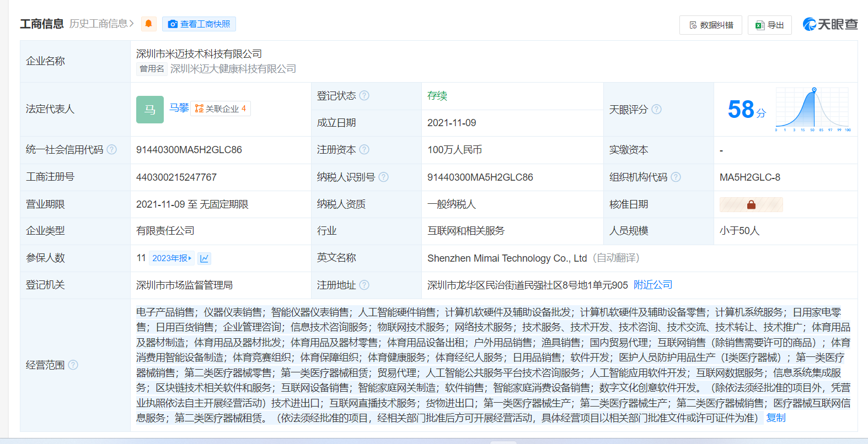Click 2021-11-09 至 无固定期限 value
Image resolution: width=868 pixels, height=444 pixels.
192,204
